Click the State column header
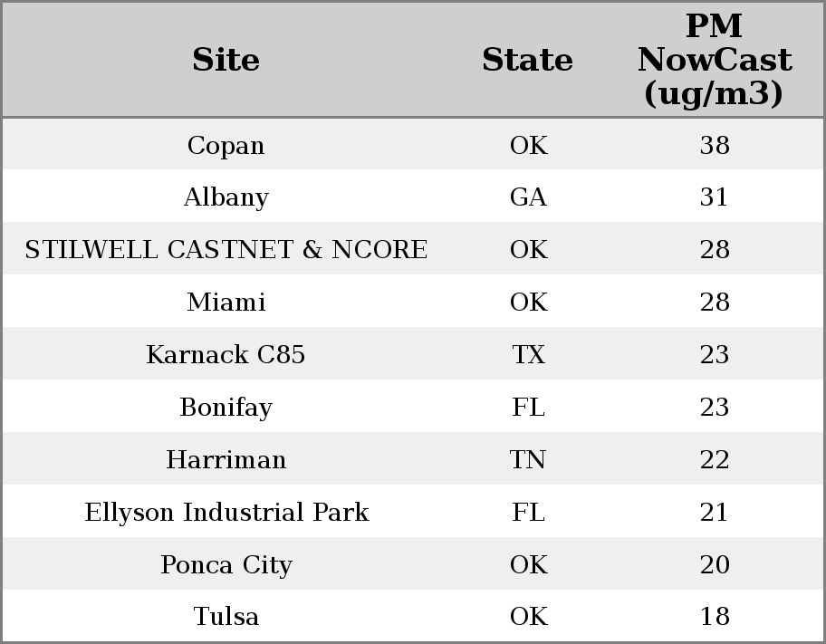This screenshot has height=644, width=826. (527, 60)
